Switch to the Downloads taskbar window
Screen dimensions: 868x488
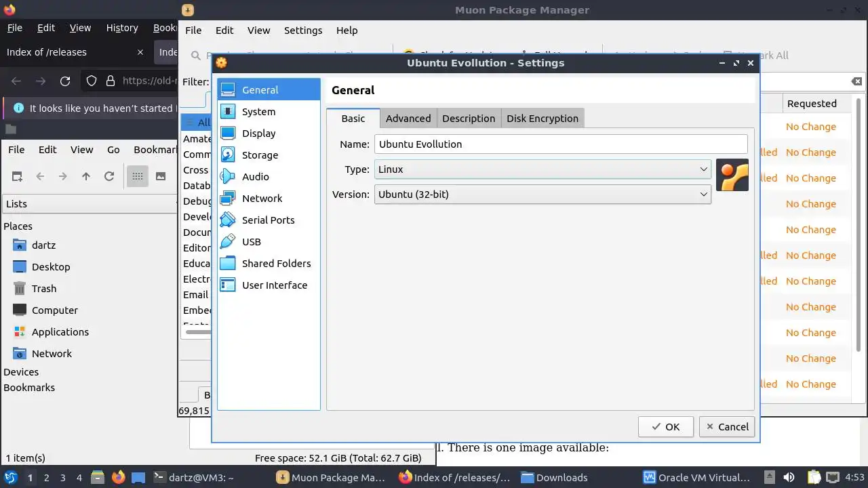555,477
